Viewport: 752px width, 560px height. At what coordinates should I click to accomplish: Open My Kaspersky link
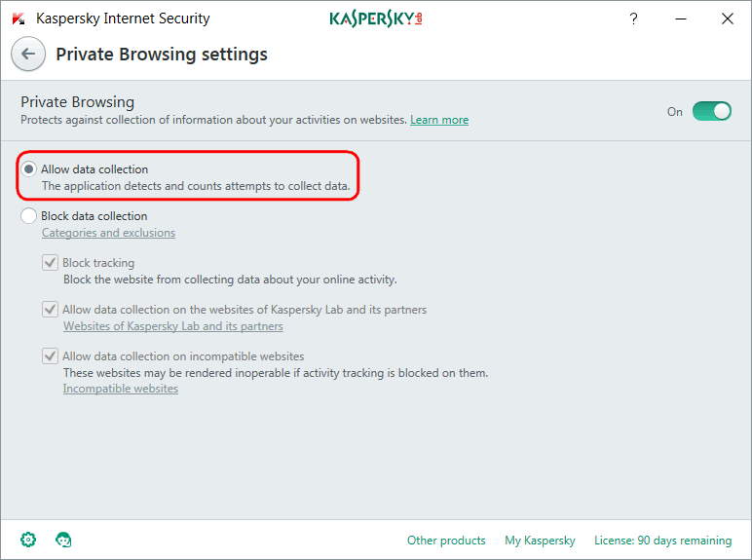(x=540, y=541)
